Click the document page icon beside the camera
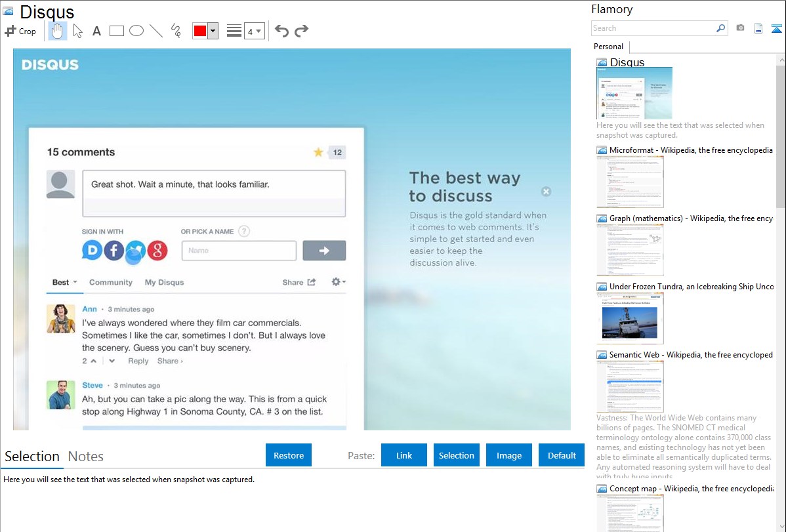Image resolution: width=786 pixels, height=532 pixels. pyautogui.click(x=758, y=28)
